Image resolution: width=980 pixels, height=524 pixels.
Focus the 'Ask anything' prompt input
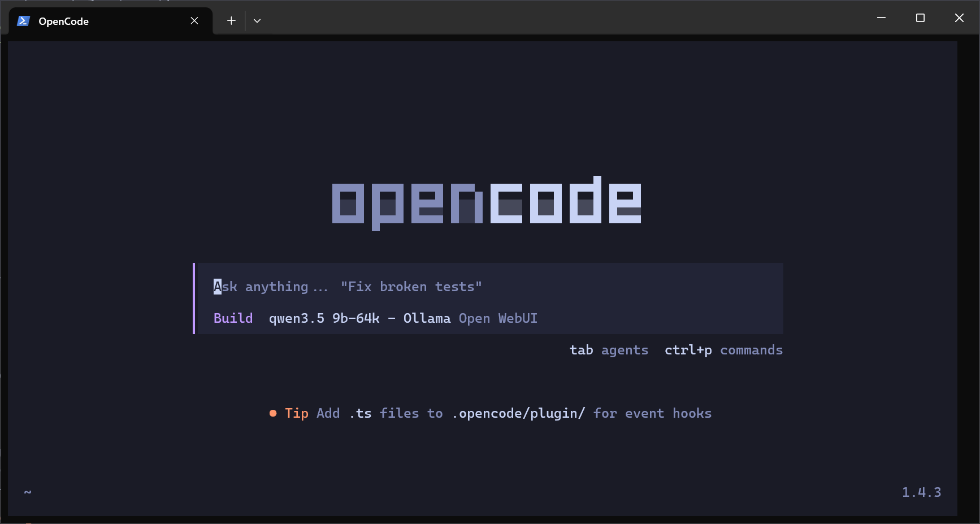pos(489,287)
